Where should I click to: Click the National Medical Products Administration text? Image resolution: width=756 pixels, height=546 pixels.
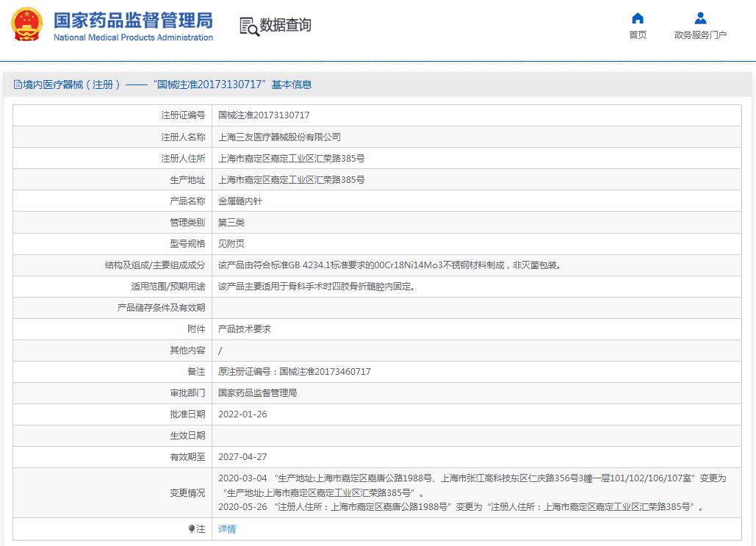point(133,37)
